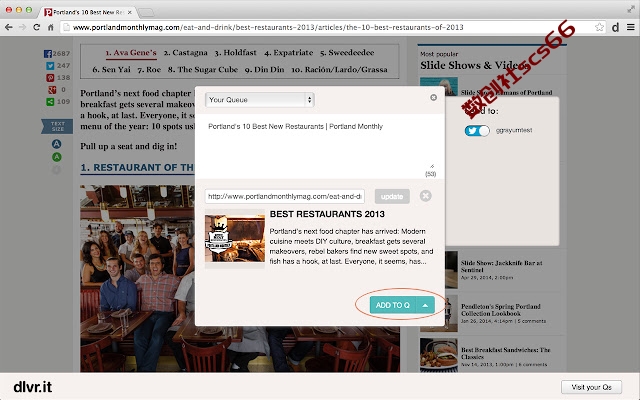
Task: Click the BEST RESTAURANTS 2013 preview title
Action: (x=327, y=214)
